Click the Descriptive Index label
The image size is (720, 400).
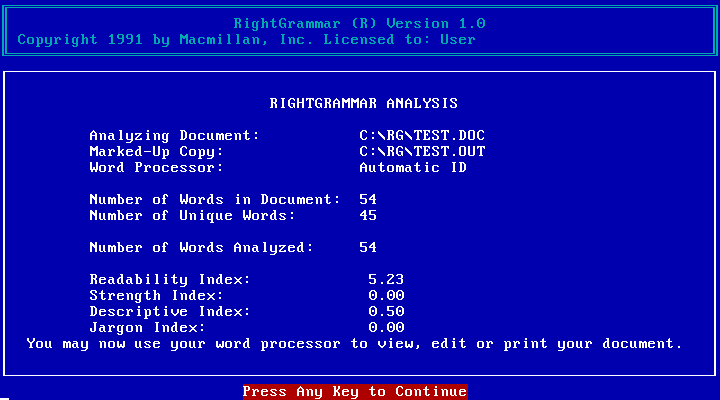(x=170, y=312)
